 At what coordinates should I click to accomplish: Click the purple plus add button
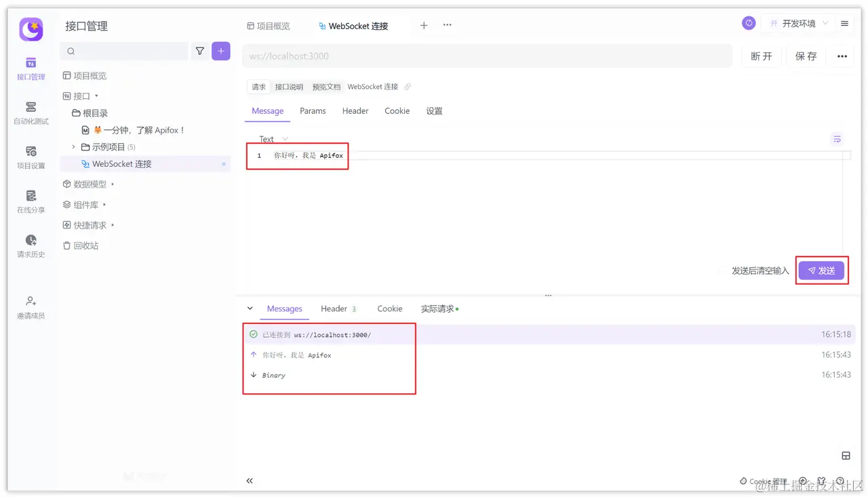point(221,51)
